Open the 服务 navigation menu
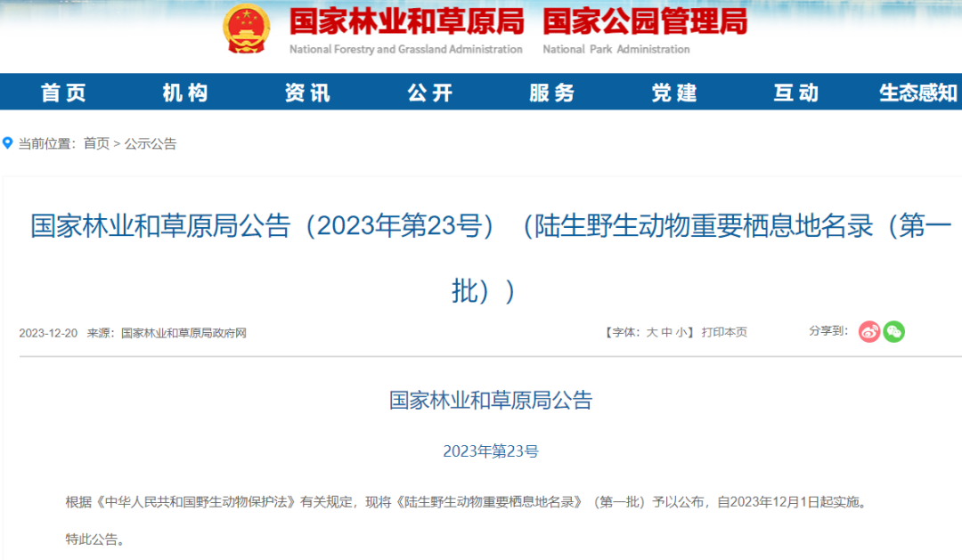Viewport: 962px width, 560px height. pyautogui.click(x=552, y=92)
